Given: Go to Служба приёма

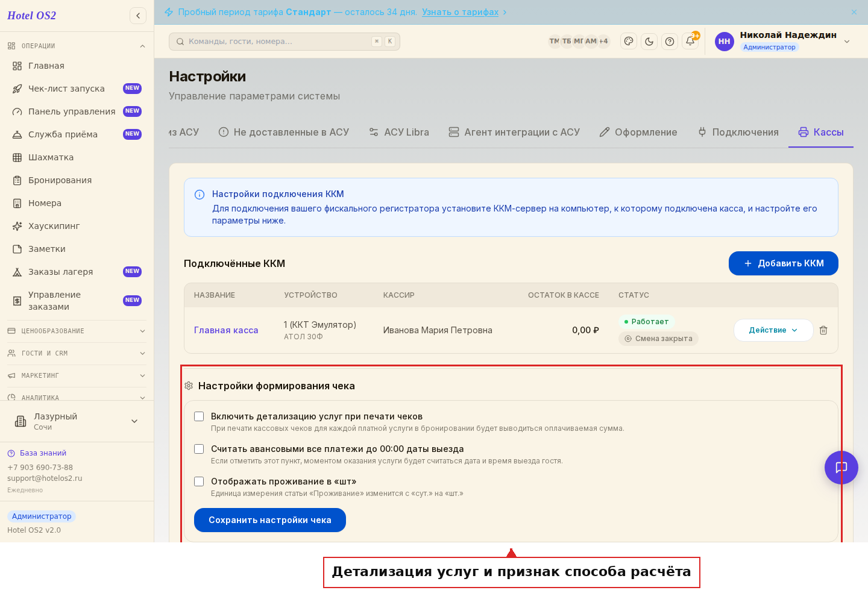Looking at the screenshot, I should [x=77, y=134].
